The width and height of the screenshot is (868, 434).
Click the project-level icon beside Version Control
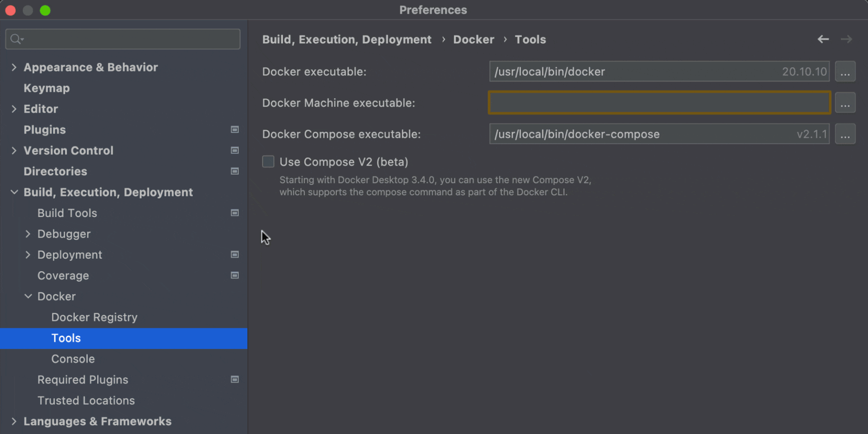point(235,150)
